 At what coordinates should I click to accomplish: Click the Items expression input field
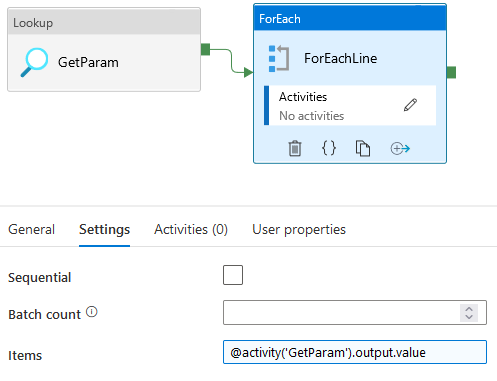tap(355, 352)
